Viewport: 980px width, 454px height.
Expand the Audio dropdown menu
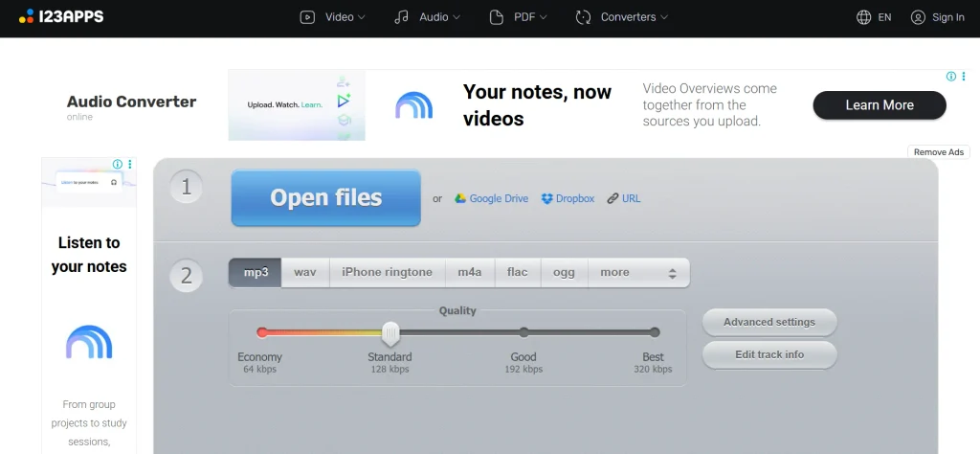tap(457, 17)
